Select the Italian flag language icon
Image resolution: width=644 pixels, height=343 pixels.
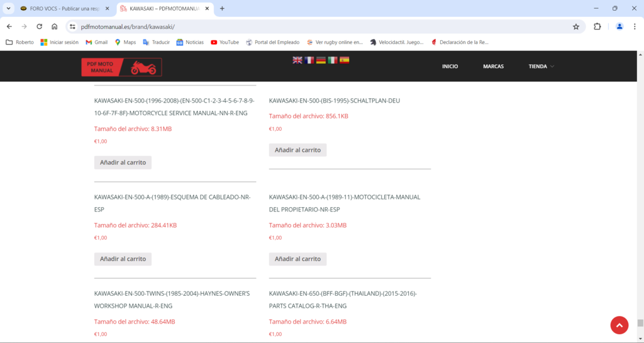click(x=333, y=60)
